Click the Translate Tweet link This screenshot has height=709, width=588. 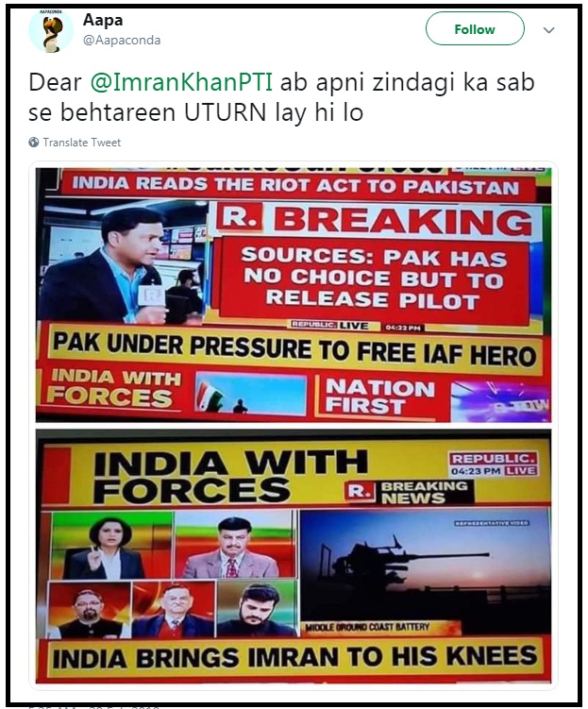82,143
